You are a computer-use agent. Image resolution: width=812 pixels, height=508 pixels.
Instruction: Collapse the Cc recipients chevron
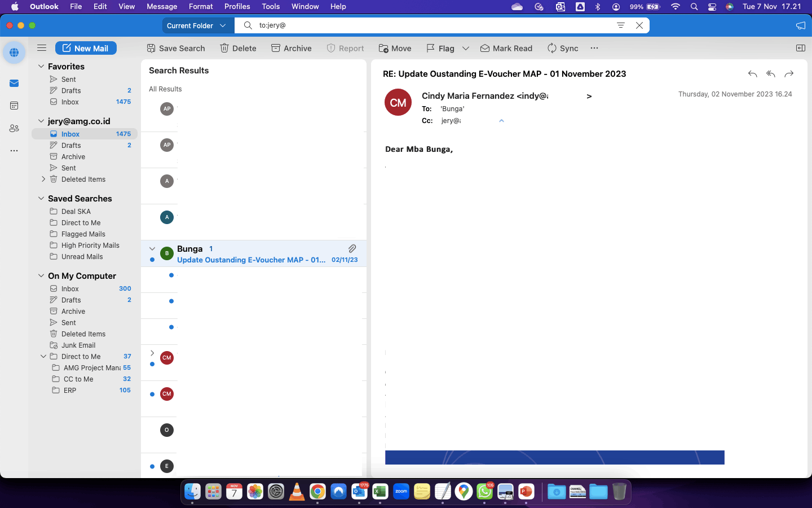coord(501,121)
